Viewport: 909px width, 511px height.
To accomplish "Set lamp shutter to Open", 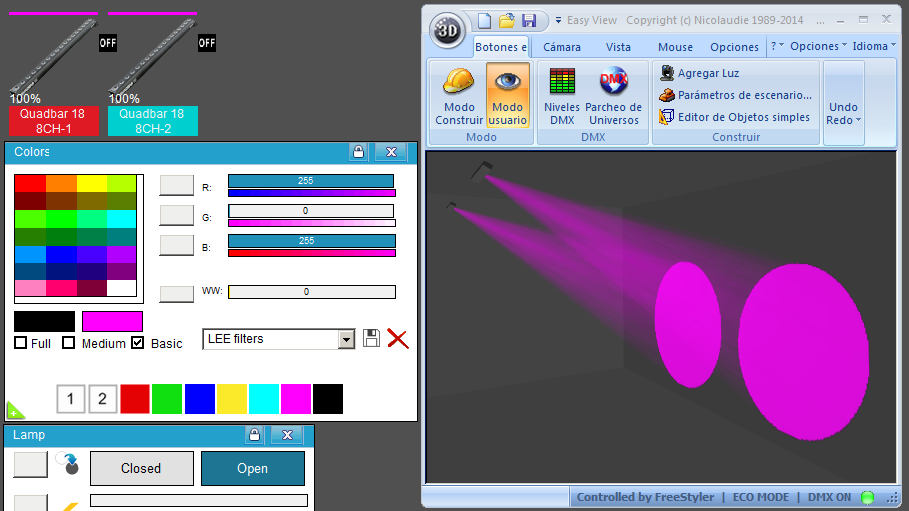I will click(253, 468).
